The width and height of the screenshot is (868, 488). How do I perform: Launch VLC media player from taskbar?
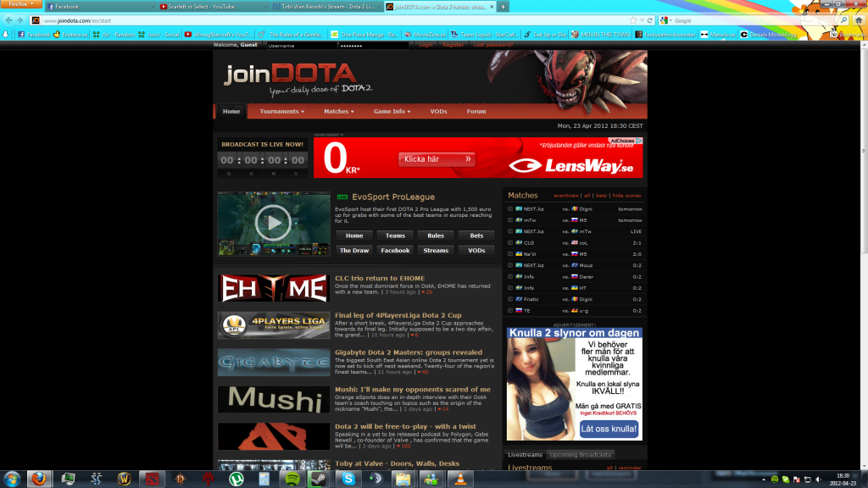(x=460, y=479)
